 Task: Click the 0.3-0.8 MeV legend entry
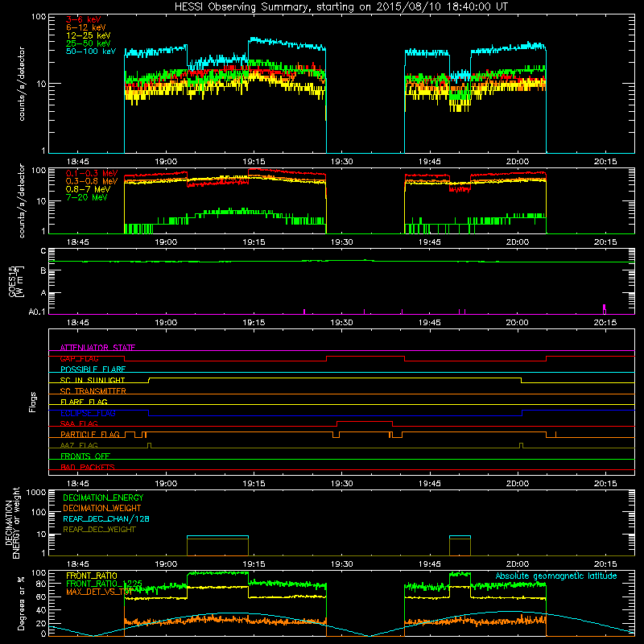[x=92, y=181]
